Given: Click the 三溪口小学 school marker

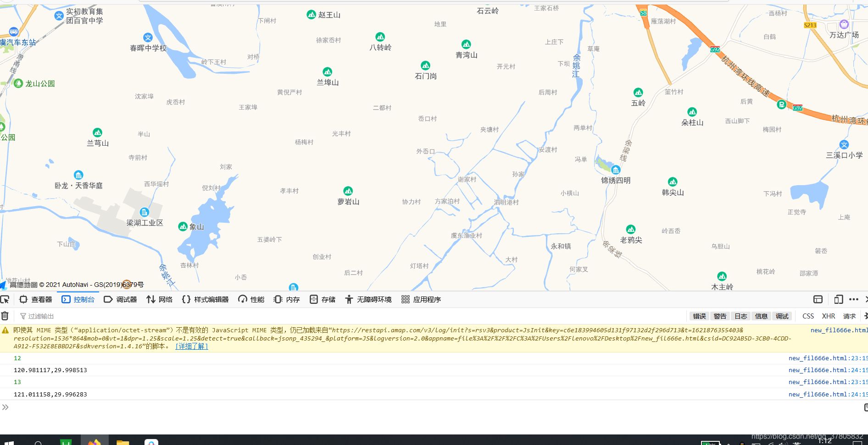Looking at the screenshot, I should [x=844, y=145].
